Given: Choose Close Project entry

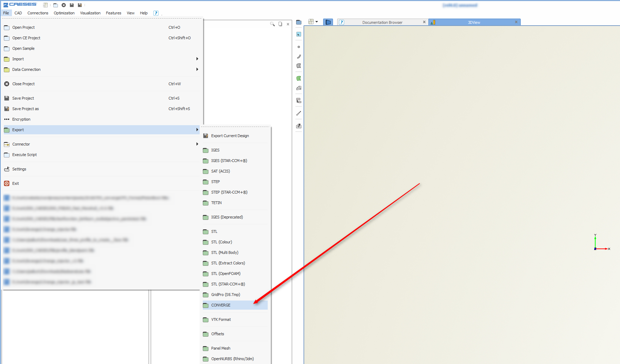Looking at the screenshot, I should [101, 84].
